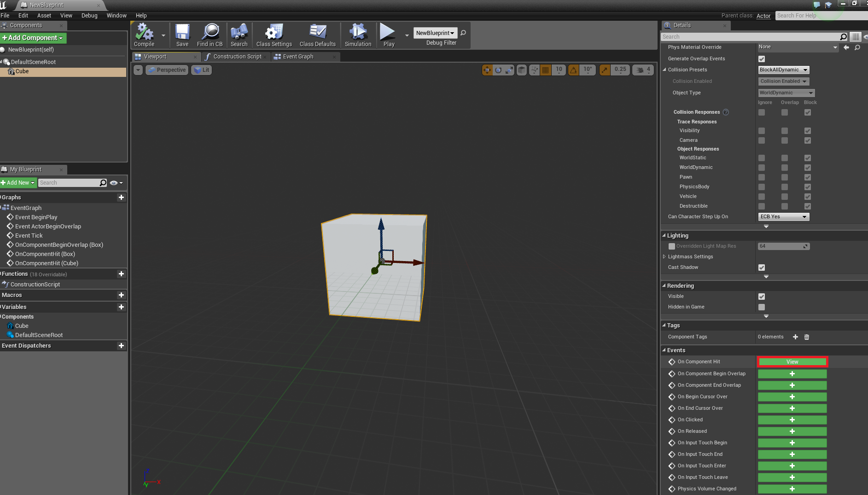Enable the Hidden in Game checkbox
This screenshot has width=868, height=495.
762,307
